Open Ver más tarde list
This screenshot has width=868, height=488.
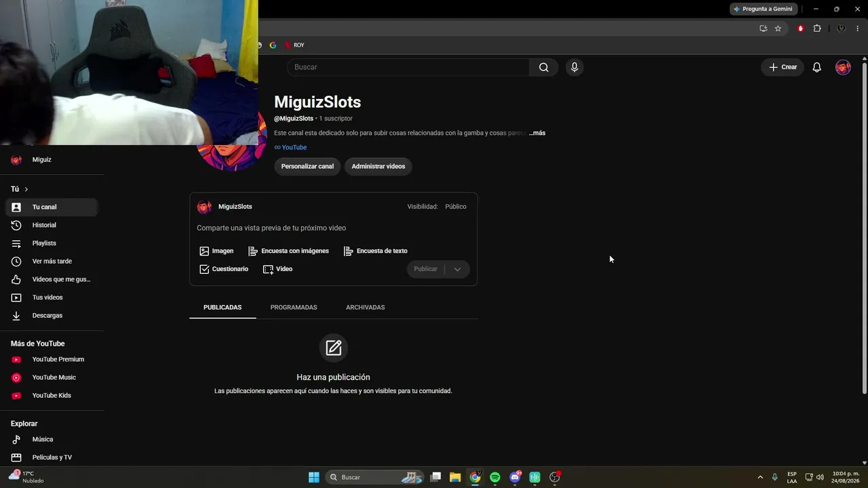[52, 261]
